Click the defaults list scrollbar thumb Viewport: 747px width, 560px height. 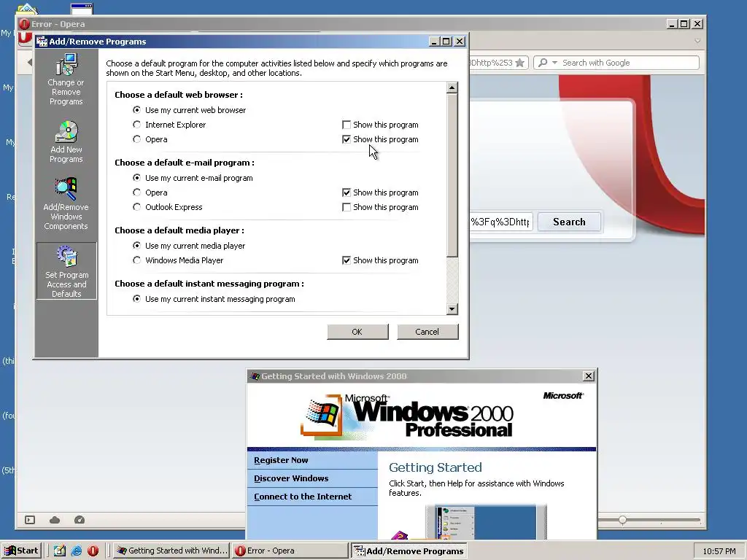pyautogui.click(x=452, y=175)
